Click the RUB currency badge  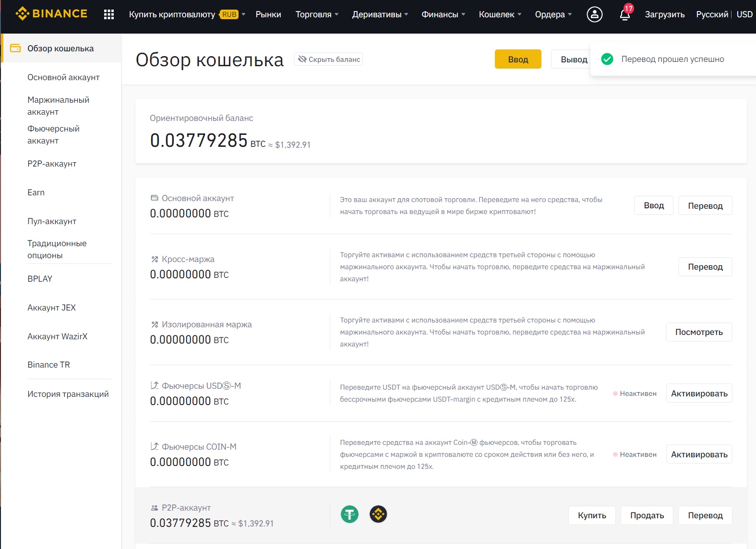[x=229, y=14]
